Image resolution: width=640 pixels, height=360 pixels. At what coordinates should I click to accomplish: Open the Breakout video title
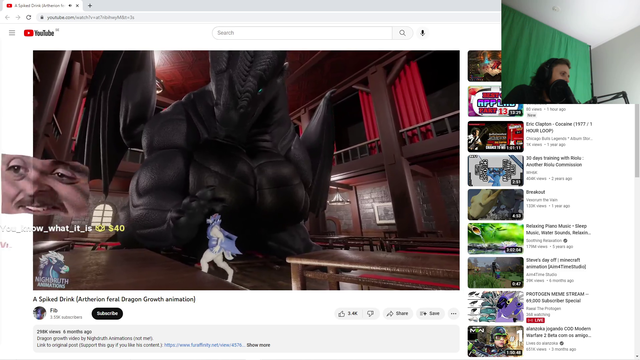[x=536, y=192]
